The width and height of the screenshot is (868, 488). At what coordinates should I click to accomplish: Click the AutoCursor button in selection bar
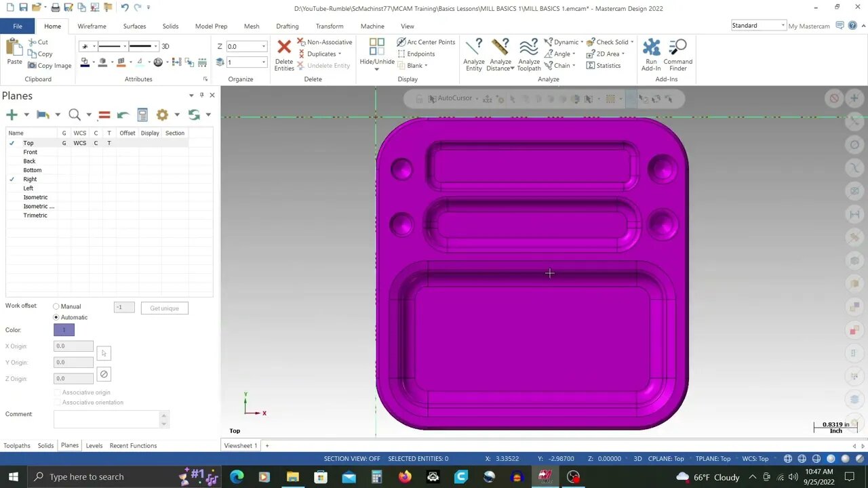pyautogui.click(x=450, y=98)
